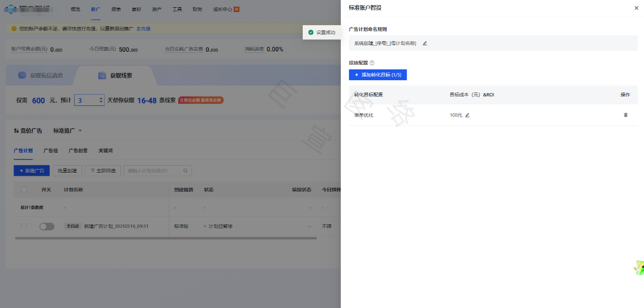
Task: Increase days with the stepper up arrow
Action: [x=101, y=98]
